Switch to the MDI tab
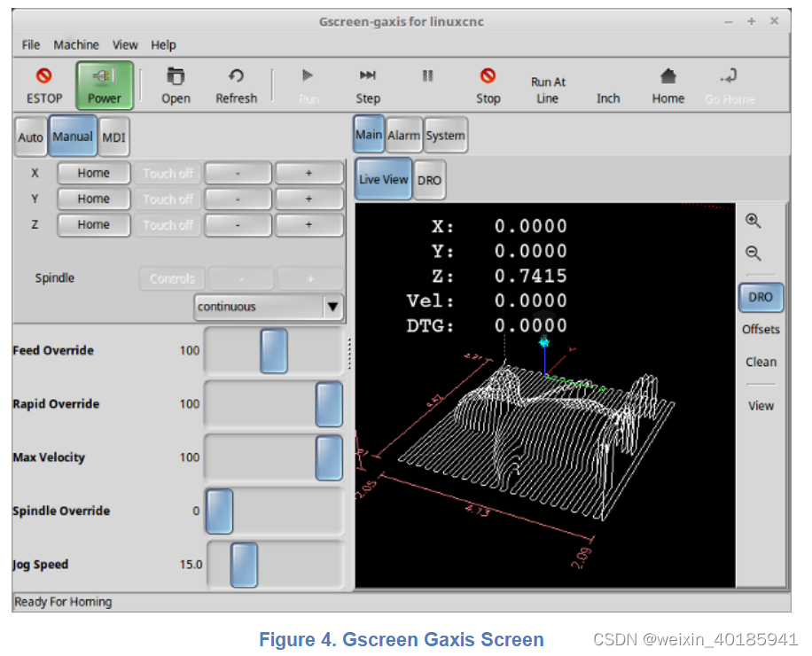 tap(113, 137)
